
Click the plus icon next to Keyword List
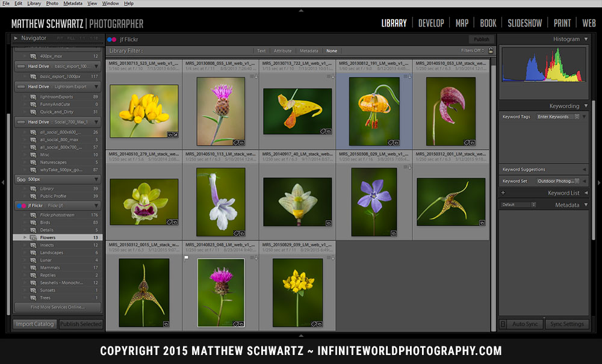pyautogui.click(x=503, y=193)
